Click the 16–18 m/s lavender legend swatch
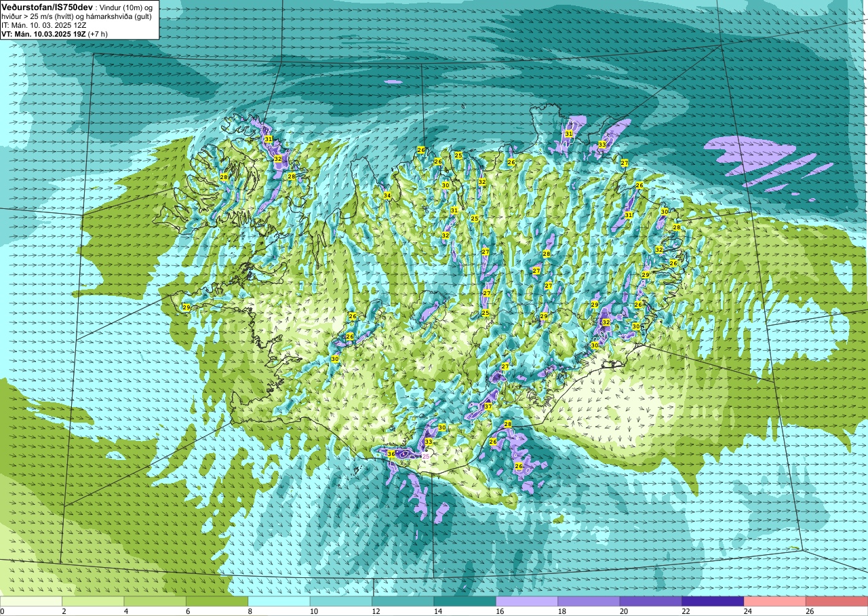The image size is (868, 616). (527, 601)
